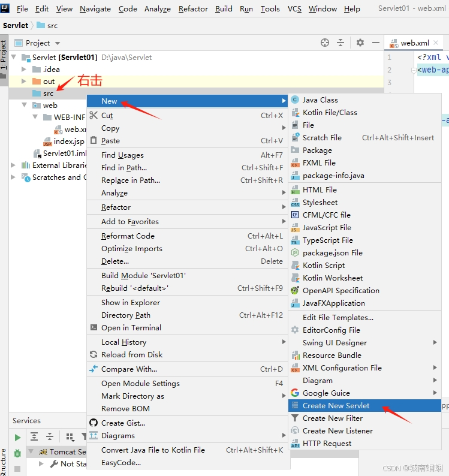
Task: Choose Package from New submenu
Action: point(364,150)
